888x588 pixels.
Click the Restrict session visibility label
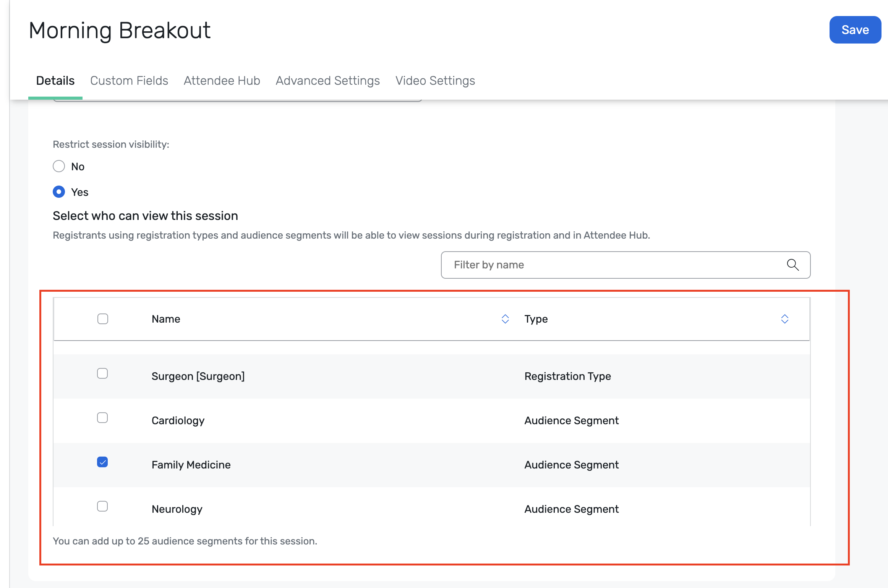point(111,144)
